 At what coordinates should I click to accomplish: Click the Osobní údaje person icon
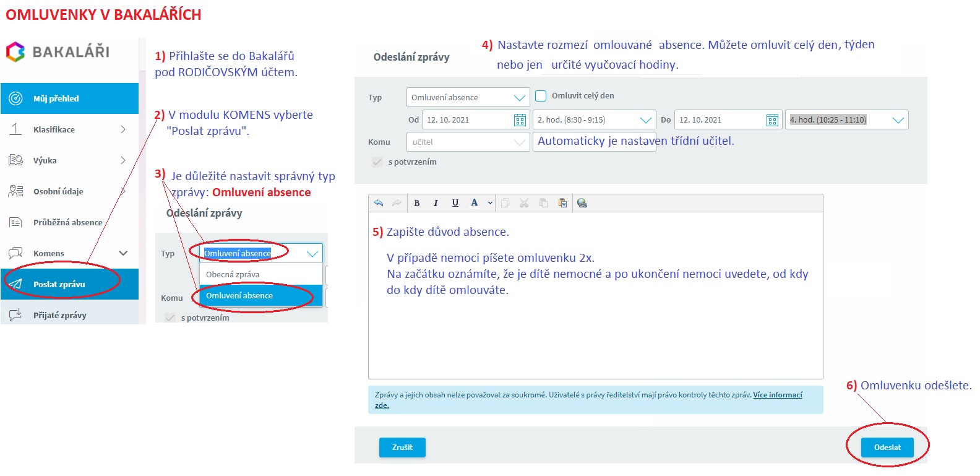coord(15,191)
